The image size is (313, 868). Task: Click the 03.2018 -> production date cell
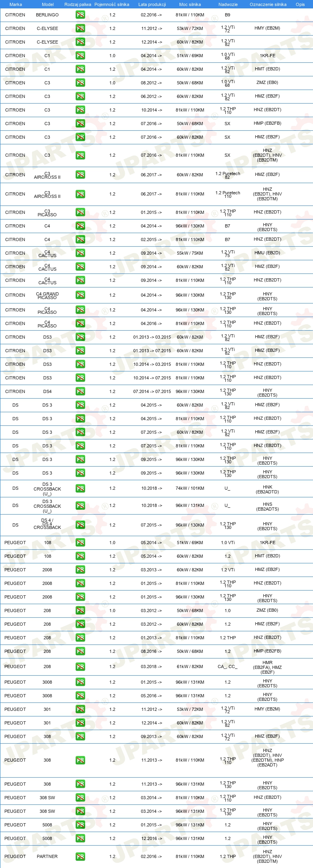pos(151,666)
